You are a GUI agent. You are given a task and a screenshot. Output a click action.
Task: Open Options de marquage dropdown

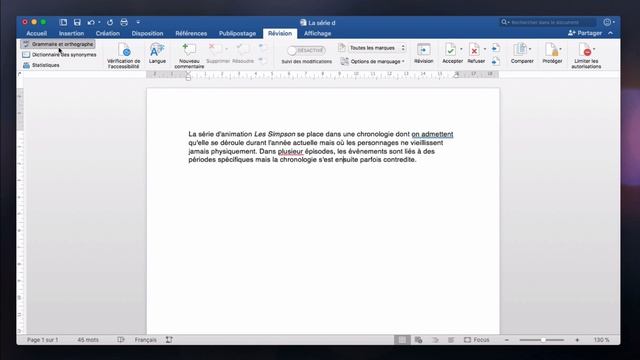coord(372,62)
